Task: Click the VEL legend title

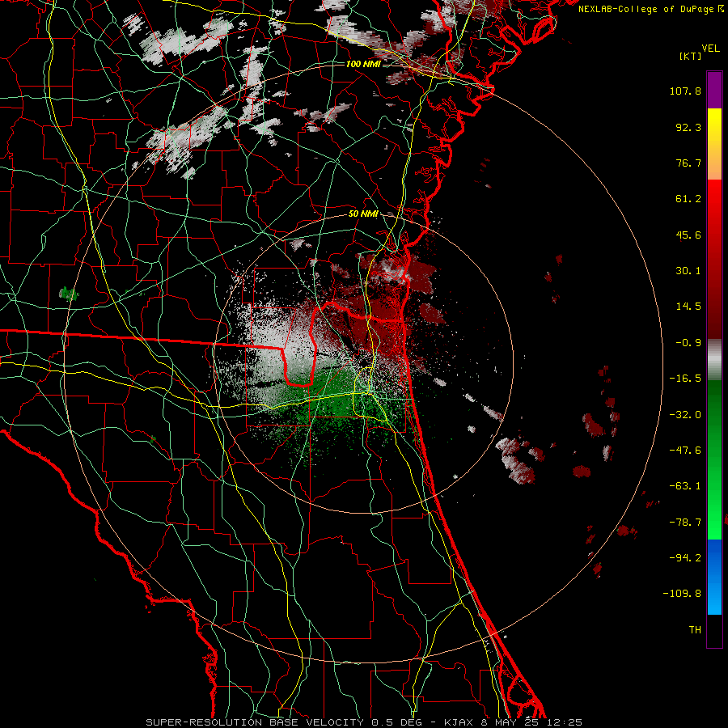Action: click(x=710, y=49)
